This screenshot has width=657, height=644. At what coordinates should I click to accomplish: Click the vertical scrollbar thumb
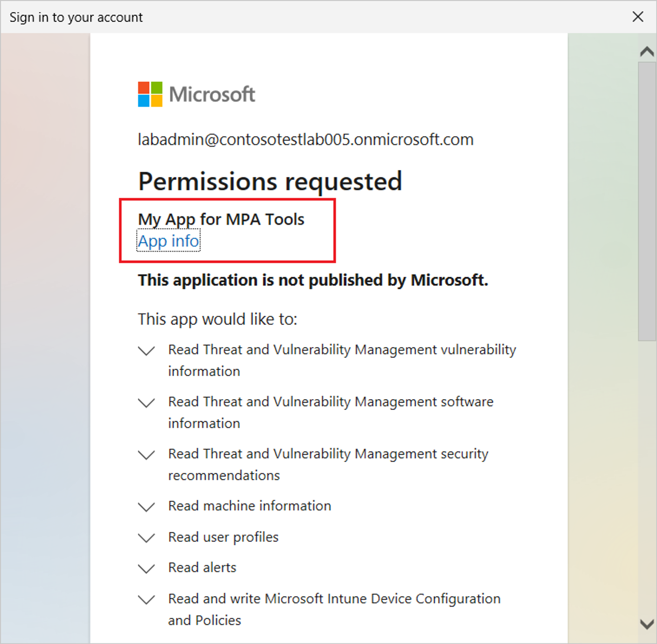[647, 201]
